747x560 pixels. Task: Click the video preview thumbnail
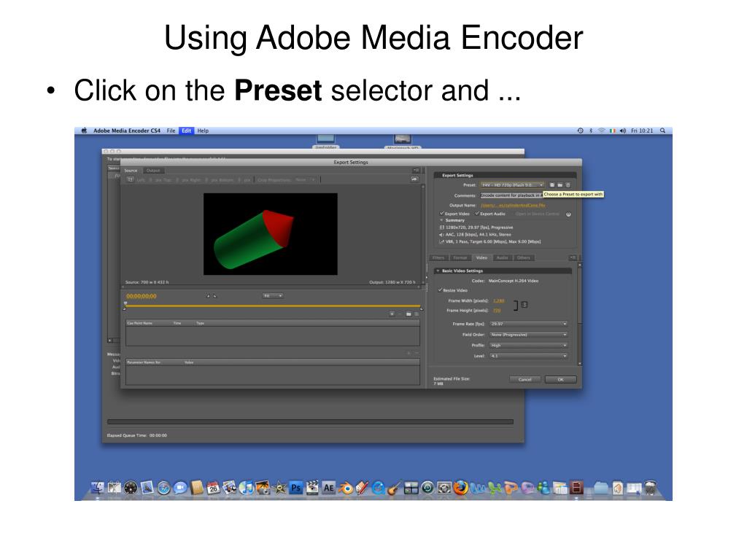[270, 234]
